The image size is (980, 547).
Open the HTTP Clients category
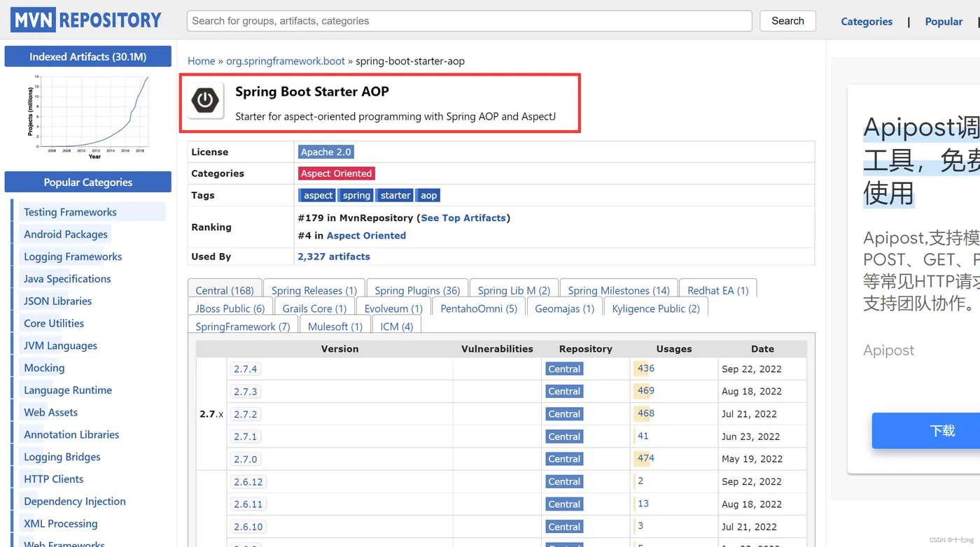[x=53, y=479]
